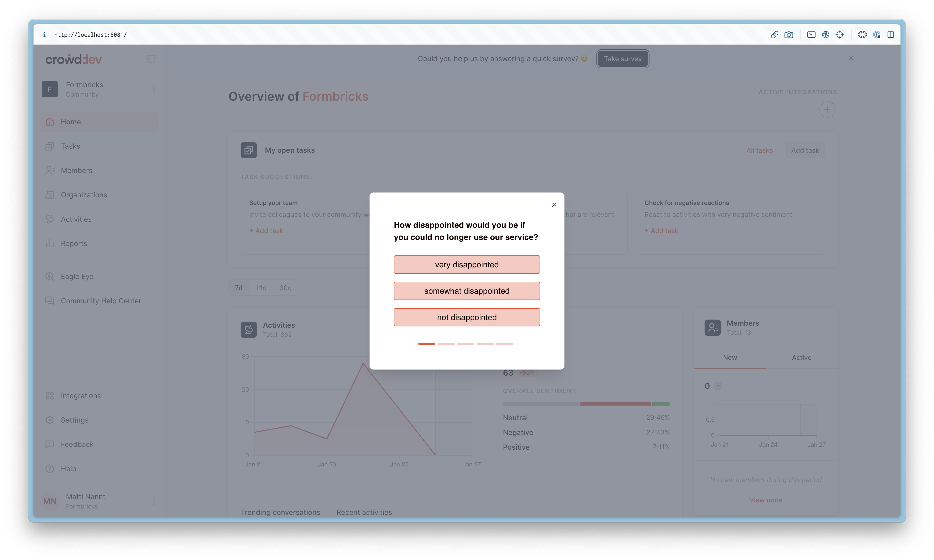Screen dimensions: 934x560
Task: Switch to the Active members tab
Action: click(801, 357)
